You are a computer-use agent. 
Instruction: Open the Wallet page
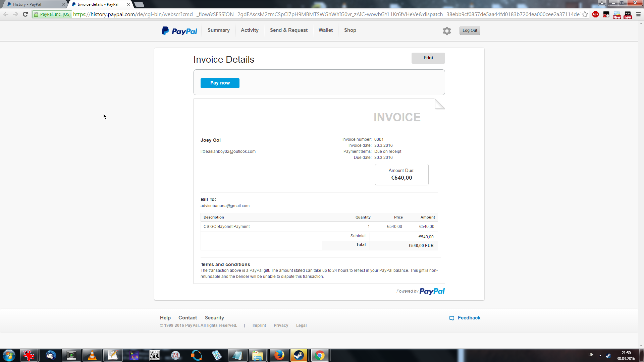(x=325, y=30)
